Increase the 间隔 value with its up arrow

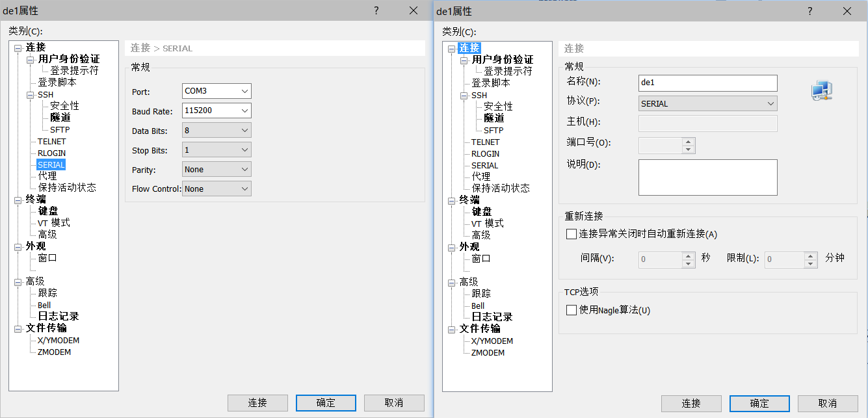click(687, 254)
